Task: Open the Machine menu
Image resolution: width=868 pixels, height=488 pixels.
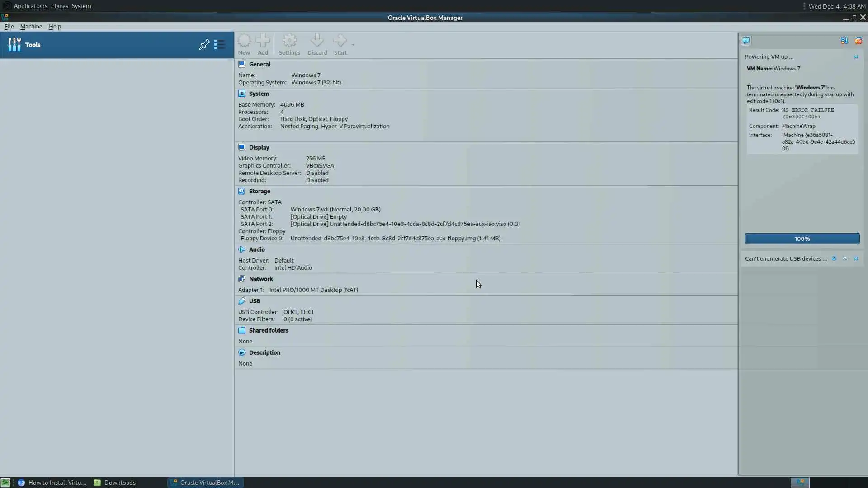Action: tap(31, 26)
